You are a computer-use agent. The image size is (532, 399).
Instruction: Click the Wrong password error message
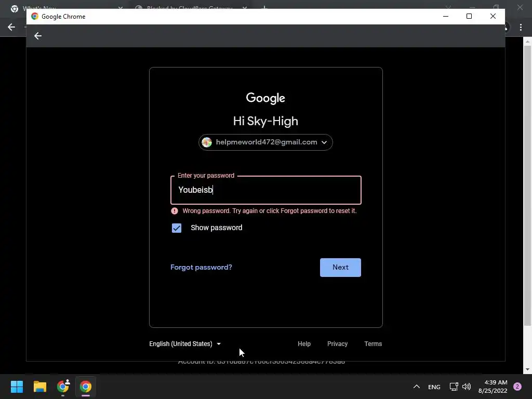point(270,211)
